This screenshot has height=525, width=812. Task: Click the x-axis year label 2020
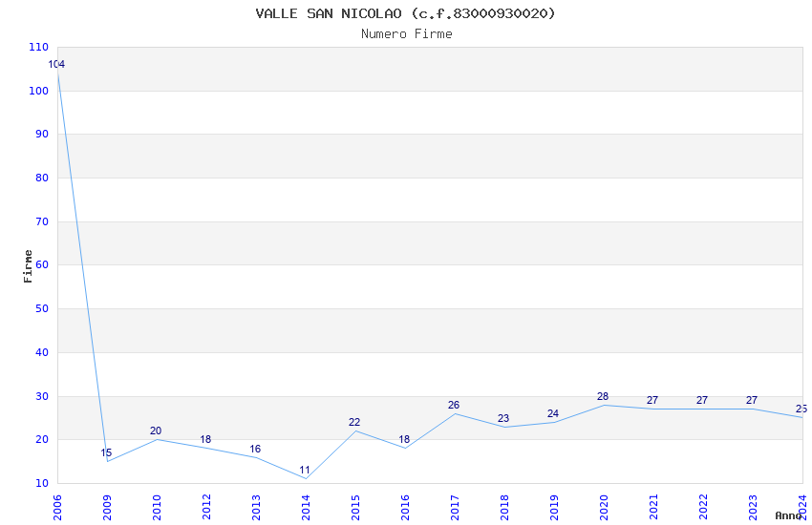pyautogui.click(x=604, y=508)
